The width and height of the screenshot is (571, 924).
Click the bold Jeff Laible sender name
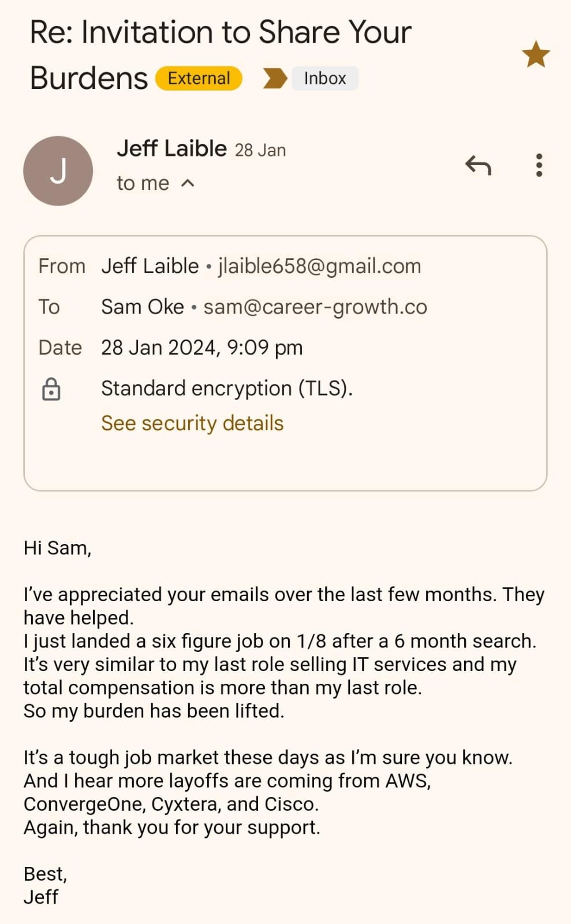171,149
